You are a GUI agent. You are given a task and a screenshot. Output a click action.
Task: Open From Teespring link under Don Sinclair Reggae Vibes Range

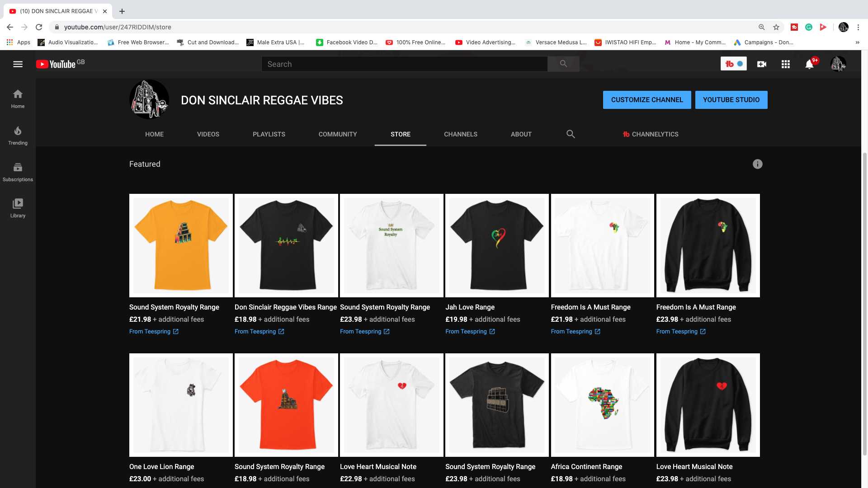tap(259, 332)
